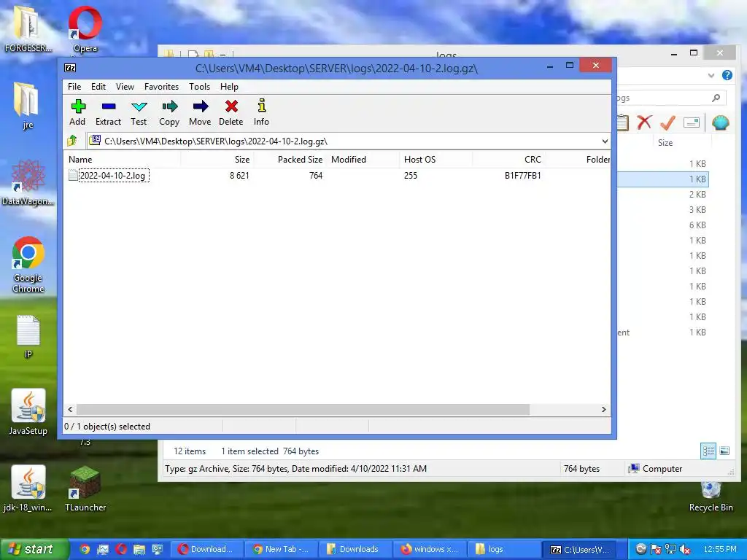
Task: Open the Favorites menu
Action: pos(161,87)
